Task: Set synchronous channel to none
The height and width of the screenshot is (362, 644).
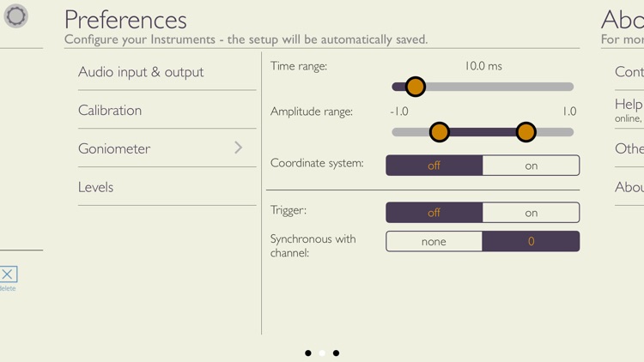Action: click(x=434, y=241)
